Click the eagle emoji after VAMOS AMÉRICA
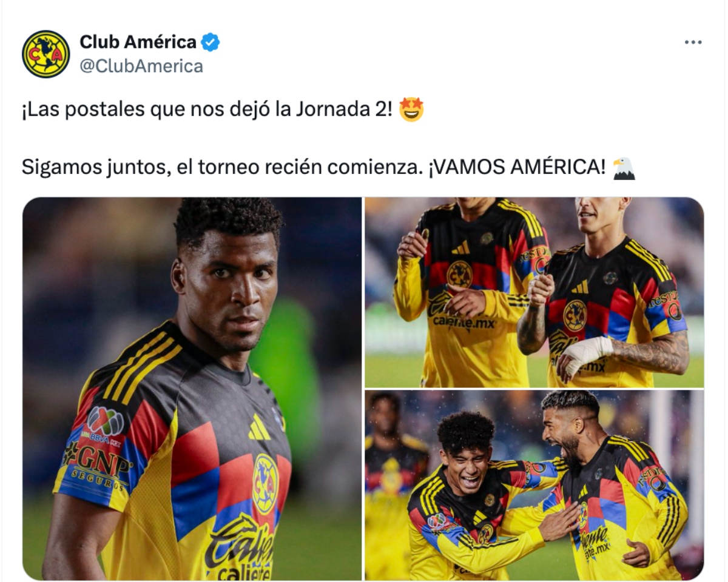Screen dimensions: 728x582 coord(623,169)
